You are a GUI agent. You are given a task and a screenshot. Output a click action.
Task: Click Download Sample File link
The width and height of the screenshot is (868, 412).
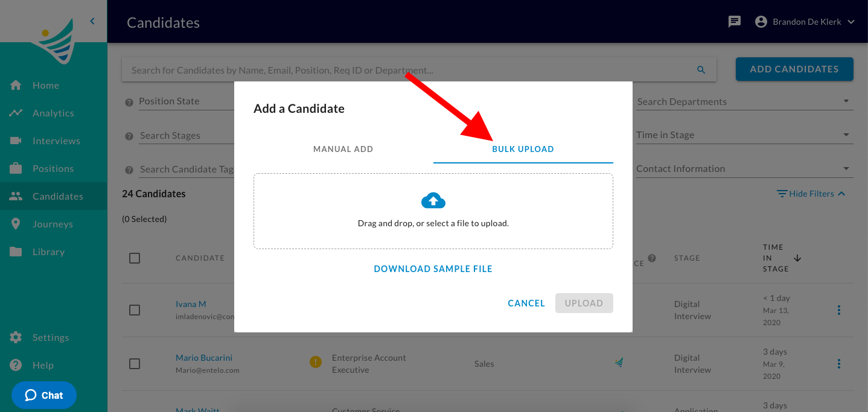point(433,269)
